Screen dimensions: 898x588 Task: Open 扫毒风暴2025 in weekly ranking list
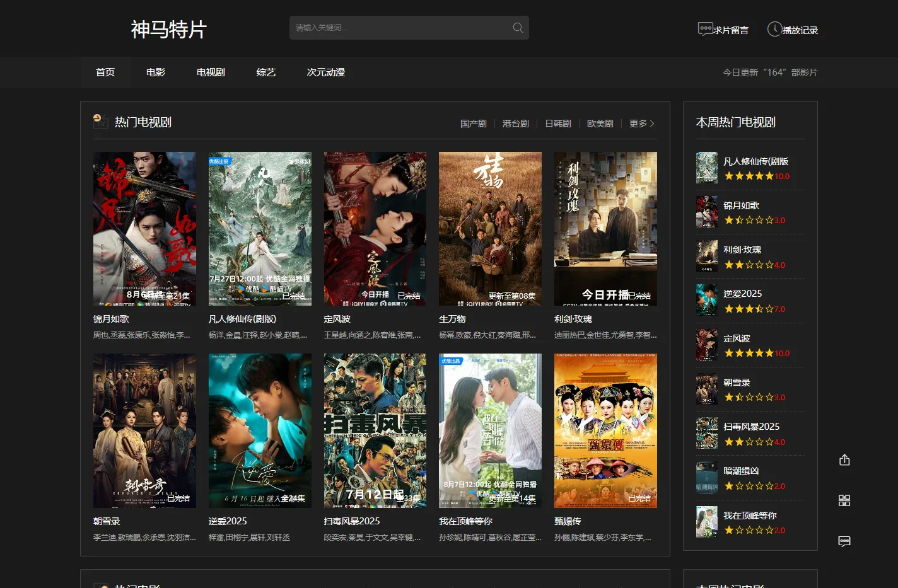[x=751, y=427]
